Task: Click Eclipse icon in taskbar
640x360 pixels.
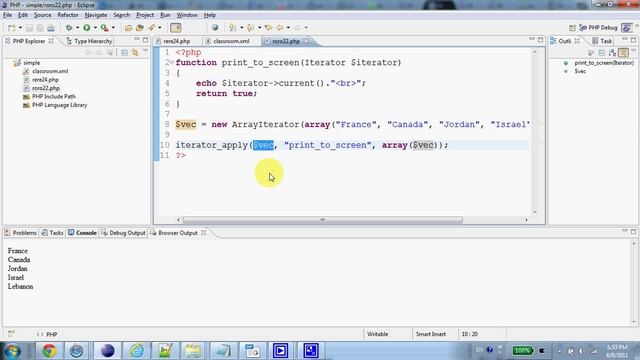Action: point(107,351)
